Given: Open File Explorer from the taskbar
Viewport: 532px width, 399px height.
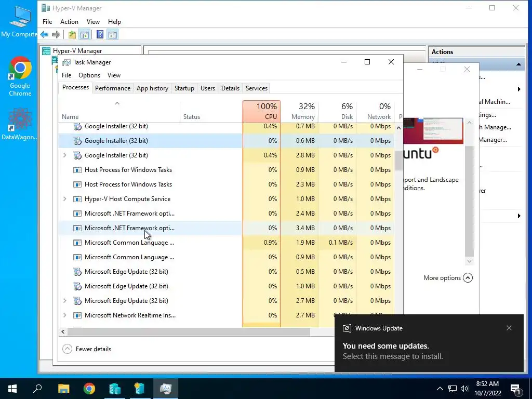Looking at the screenshot, I should pos(63,389).
